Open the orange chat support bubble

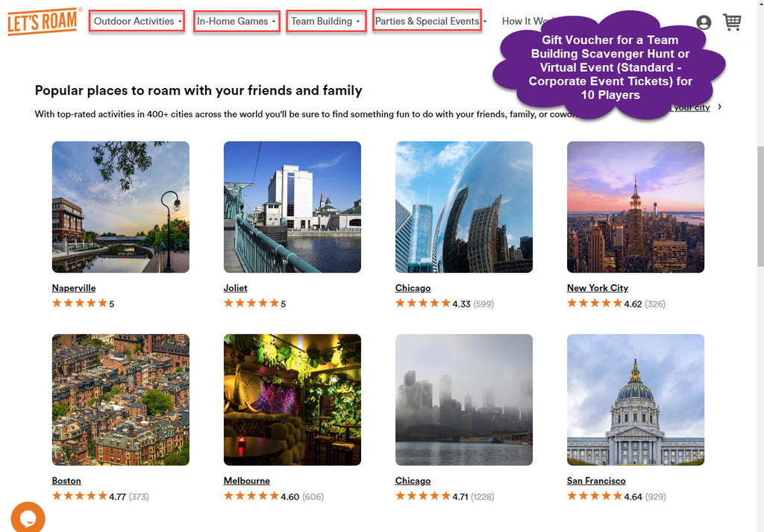(28, 517)
